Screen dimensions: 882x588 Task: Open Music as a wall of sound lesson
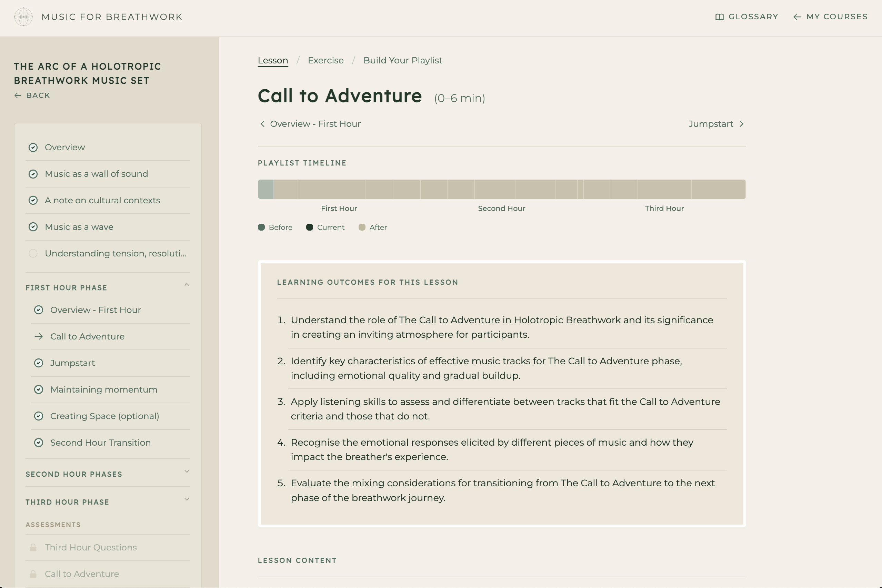tap(108, 174)
